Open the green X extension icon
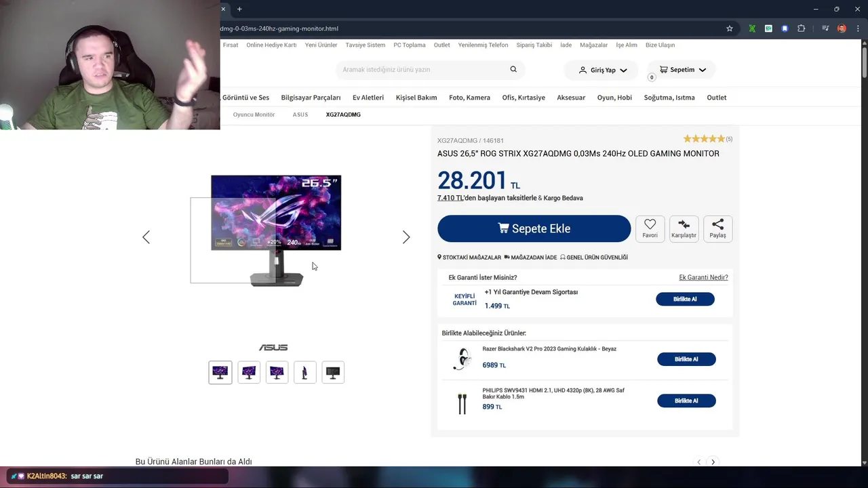 pyautogui.click(x=752, y=28)
